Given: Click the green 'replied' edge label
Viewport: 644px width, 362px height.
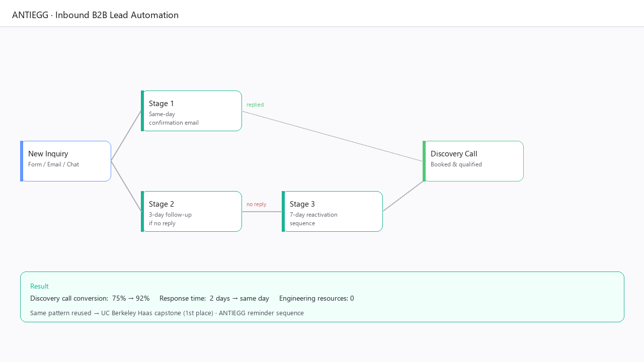Looking at the screenshot, I should tap(255, 105).
